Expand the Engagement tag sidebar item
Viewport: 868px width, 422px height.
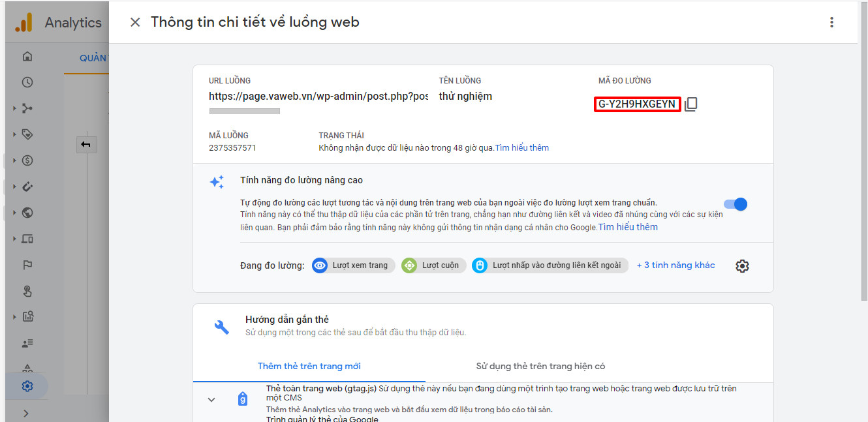point(27,134)
